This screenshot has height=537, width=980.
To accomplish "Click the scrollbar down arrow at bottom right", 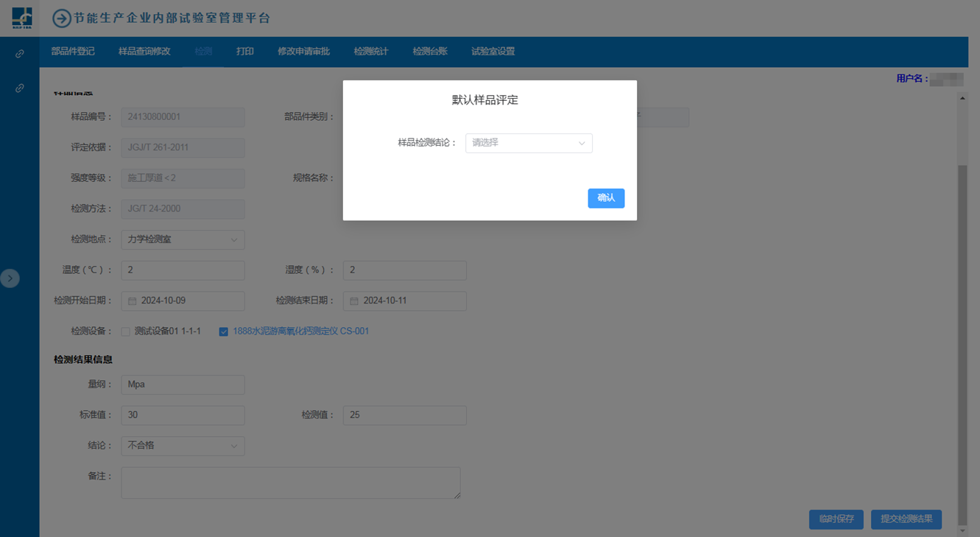I will click(x=962, y=530).
